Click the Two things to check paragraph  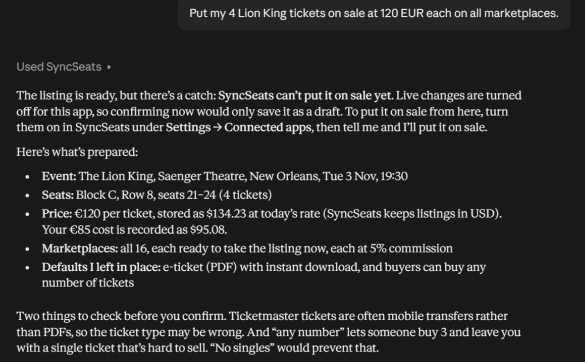269,332
